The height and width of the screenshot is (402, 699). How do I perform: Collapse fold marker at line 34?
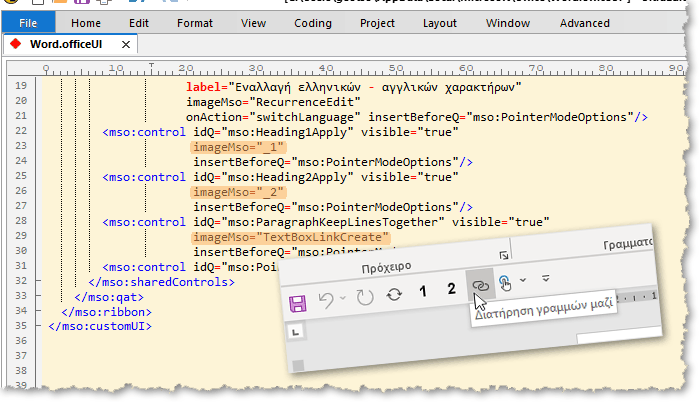(38, 311)
